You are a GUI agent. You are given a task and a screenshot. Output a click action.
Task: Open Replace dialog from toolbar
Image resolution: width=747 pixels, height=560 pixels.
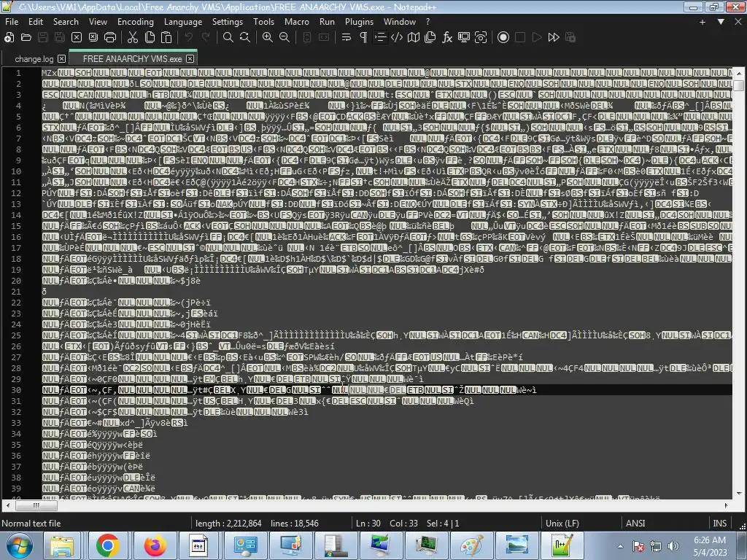[x=245, y=38]
